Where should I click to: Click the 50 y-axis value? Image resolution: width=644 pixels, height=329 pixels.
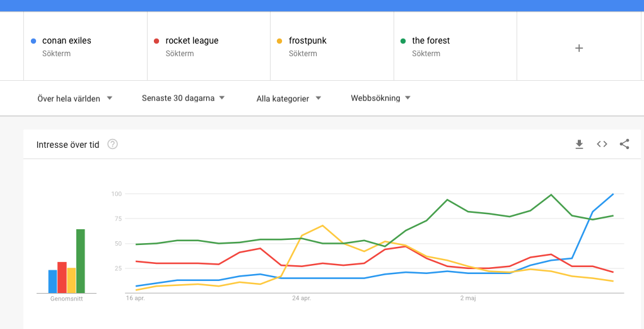(x=119, y=244)
